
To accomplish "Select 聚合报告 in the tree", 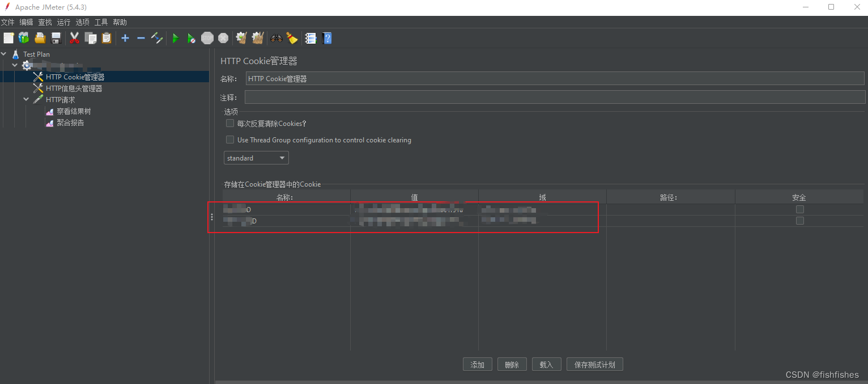I will (70, 123).
